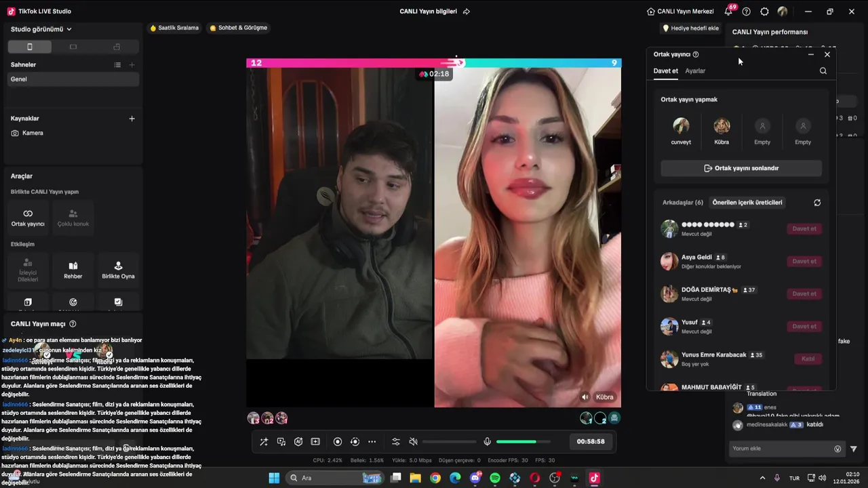Click Ortak yayını sonlandır button
The width and height of the screenshot is (868, 488).
741,168
